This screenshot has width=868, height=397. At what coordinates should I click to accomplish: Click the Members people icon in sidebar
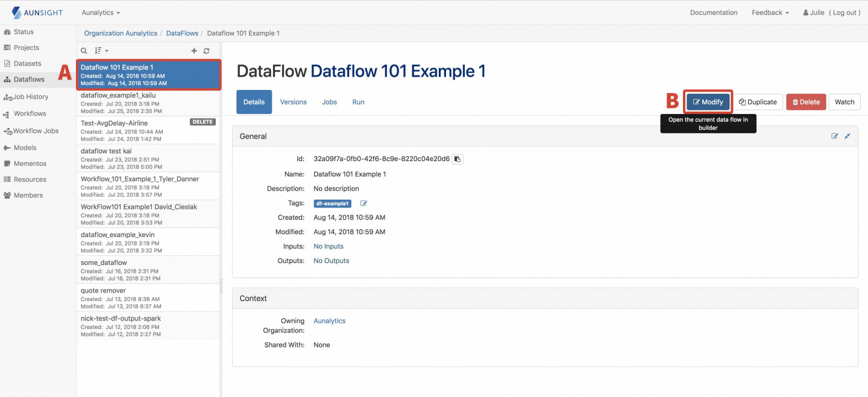tap(7, 195)
